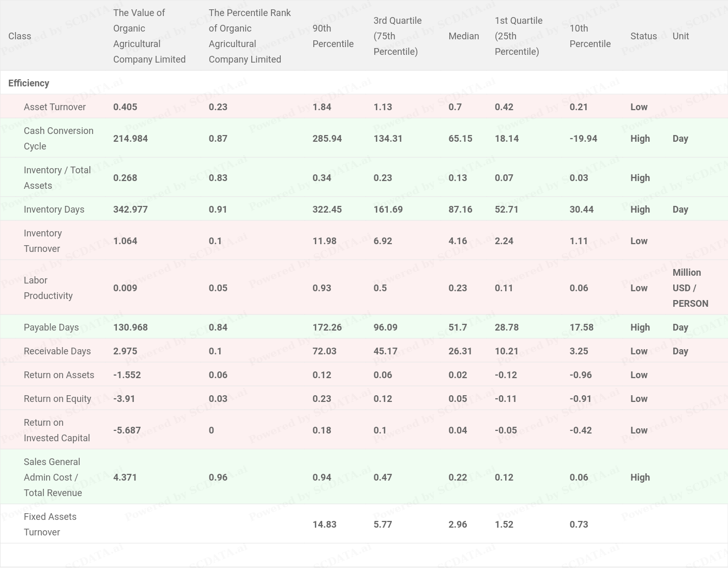Click Return on Invested Capital value -5.687
Image resolution: width=728 pixels, height=568 pixels.
click(x=127, y=430)
